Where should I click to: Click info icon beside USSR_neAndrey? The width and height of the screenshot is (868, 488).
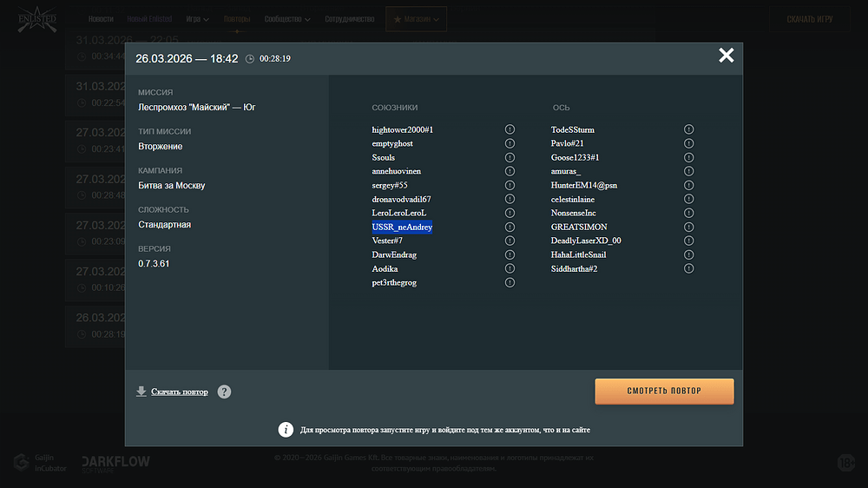(x=510, y=227)
